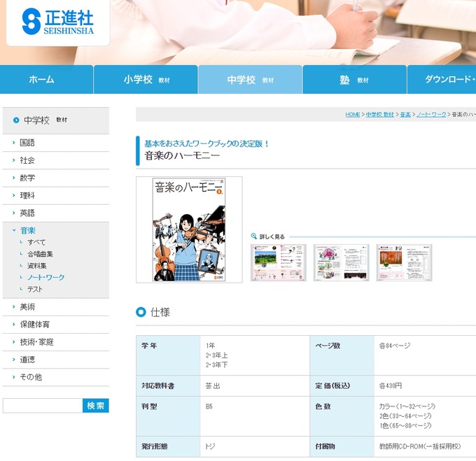Click the ノート・ワーク breadcrumb link
The height and width of the screenshot is (461, 476).
click(431, 114)
